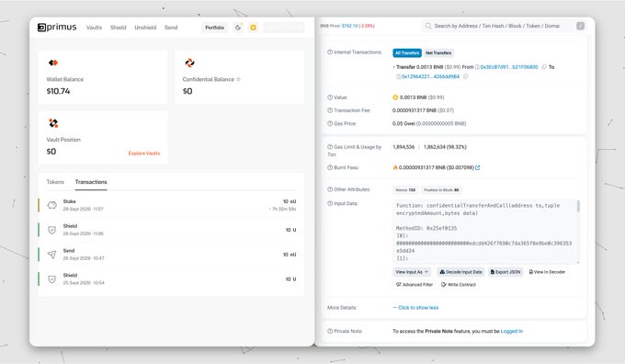Click the Wallet Balance card icon

(x=53, y=63)
